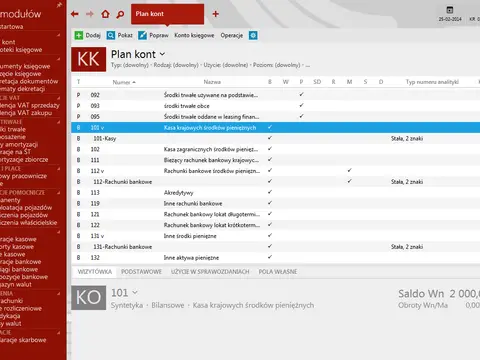
Task: Open the home page icon
Action: click(x=105, y=14)
